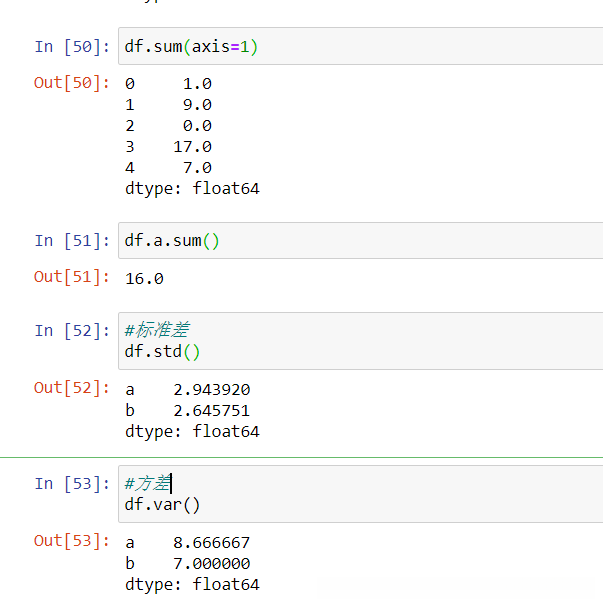Place cursor on the #标准差 comment line
This screenshot has height=608, width=603.
(157, 330)
